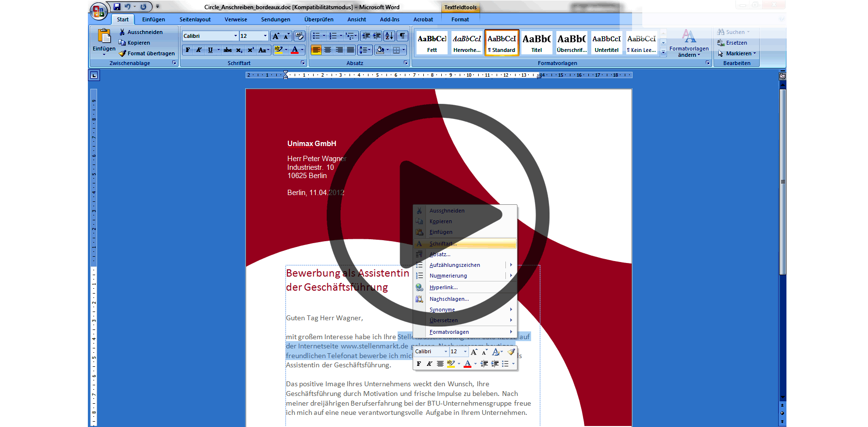Click the save icon in quick access toolbar
This screenshot has height=427, width=868.
tap(117, 7)
